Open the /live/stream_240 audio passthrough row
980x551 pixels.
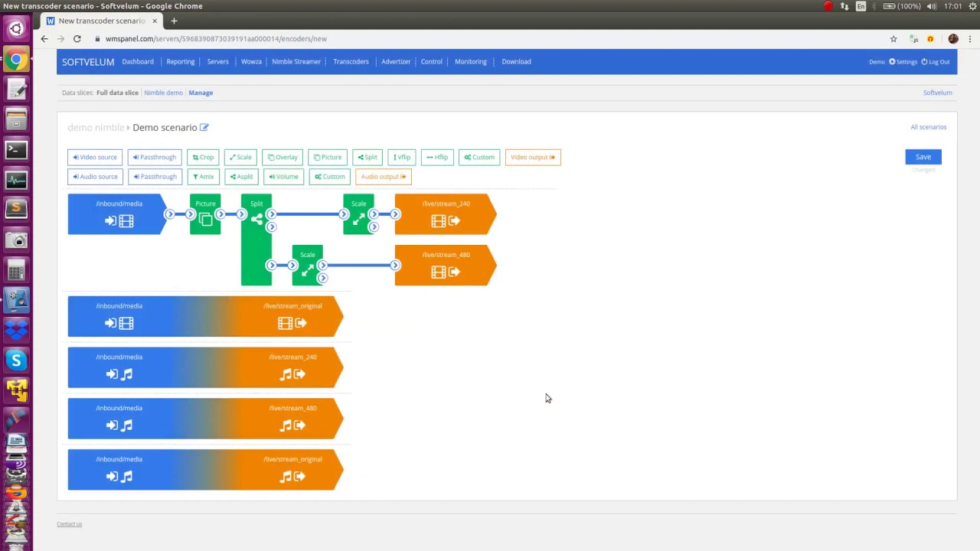205,367
